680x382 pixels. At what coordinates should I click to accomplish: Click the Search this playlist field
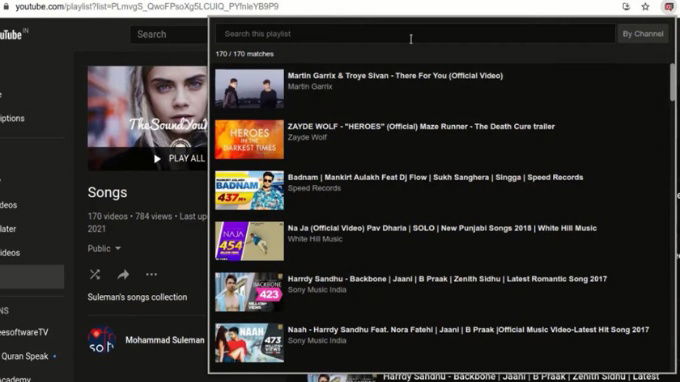415,34
